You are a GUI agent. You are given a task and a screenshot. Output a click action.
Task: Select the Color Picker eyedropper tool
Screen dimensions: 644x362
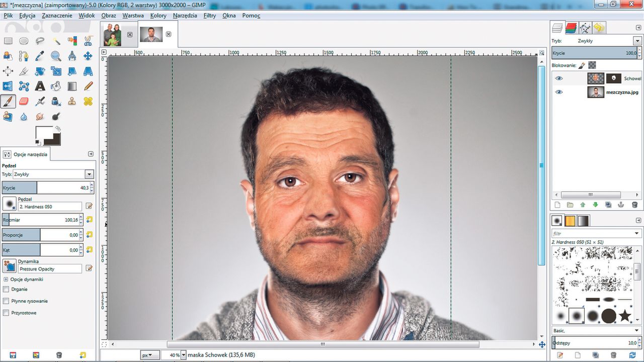[x=40, y=56]
